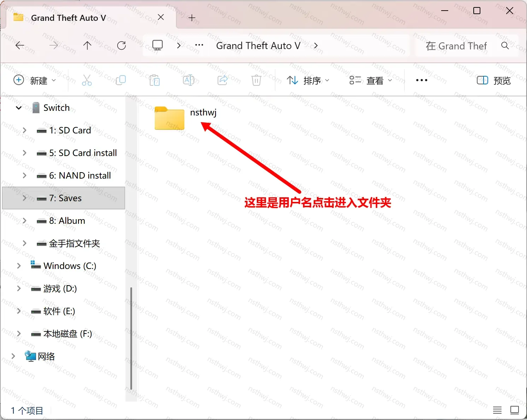Expand the 7: Saves node
Viewport: 527px width, 420px height.
pyautogui.click(x=24, y=198)
